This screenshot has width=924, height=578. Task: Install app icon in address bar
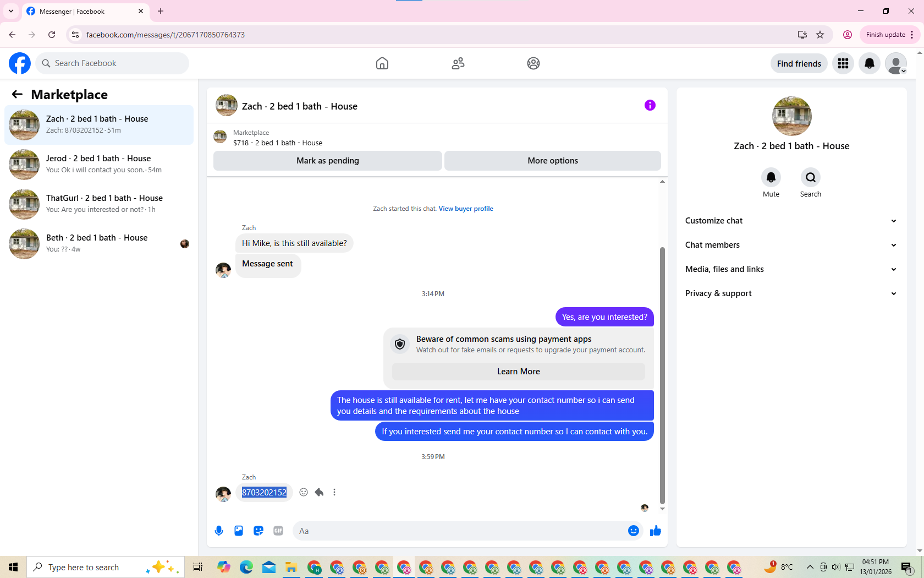[x=802, y=35]
